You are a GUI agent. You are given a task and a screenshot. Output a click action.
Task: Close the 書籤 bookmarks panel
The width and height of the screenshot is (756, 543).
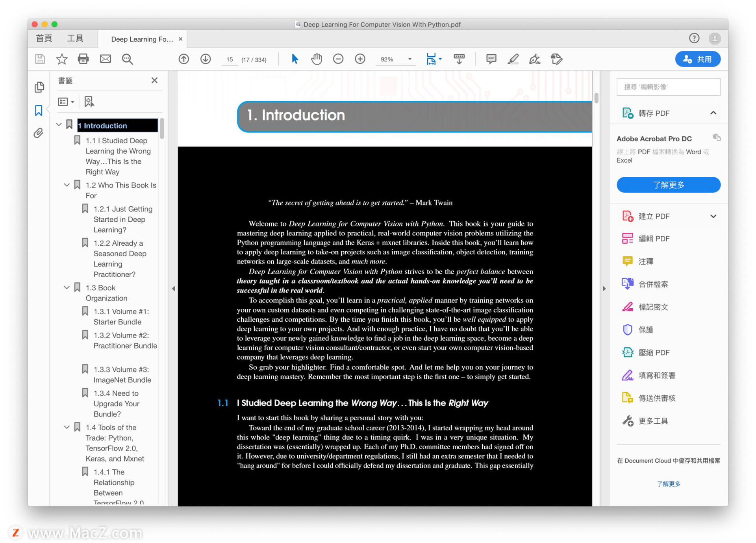pyautogui.click(x=154, y=80)
